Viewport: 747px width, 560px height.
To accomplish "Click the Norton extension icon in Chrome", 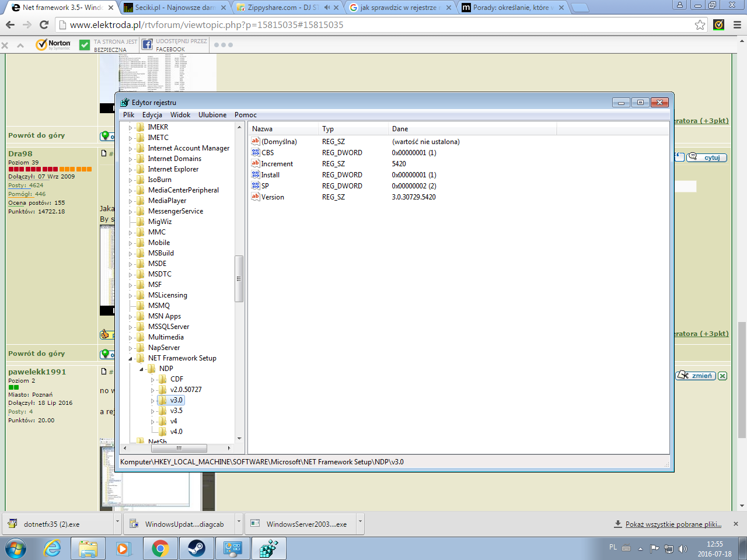I will [719, 24].
